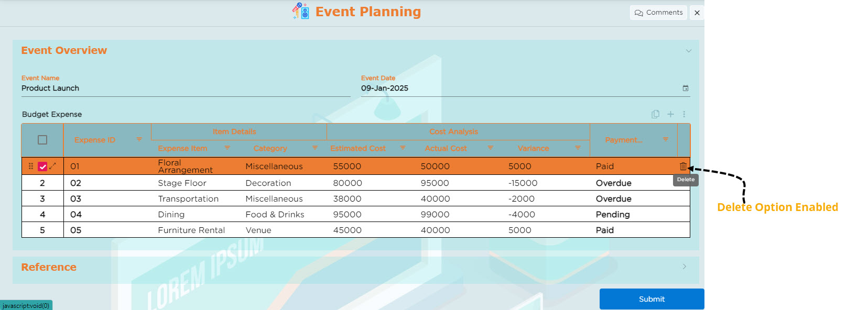Collapse the Event Overview section
868x310 pixels.
tap(688, 51)
